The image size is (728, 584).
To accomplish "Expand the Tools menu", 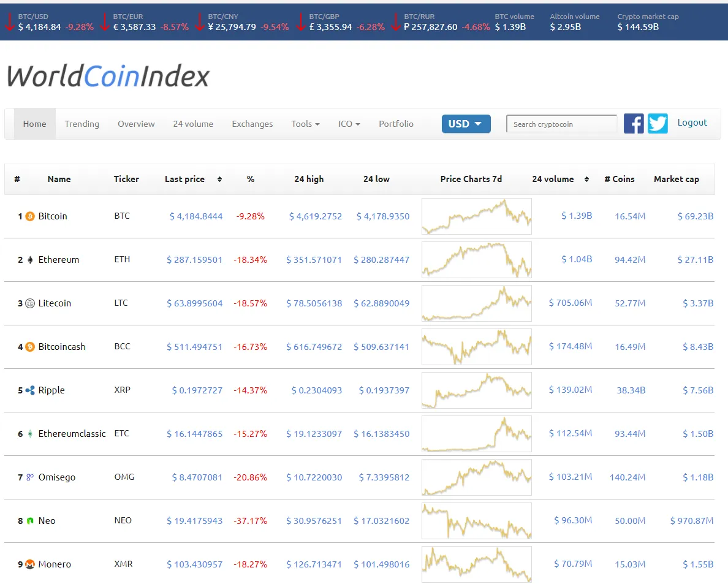I will [x=305, y=124].
